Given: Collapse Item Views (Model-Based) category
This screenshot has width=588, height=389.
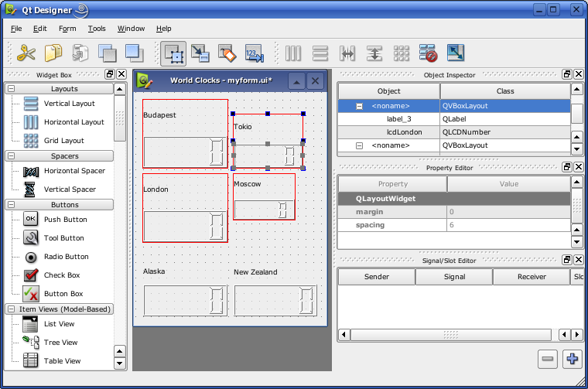Looking at the screenshot, I should [x=12, y=309].
